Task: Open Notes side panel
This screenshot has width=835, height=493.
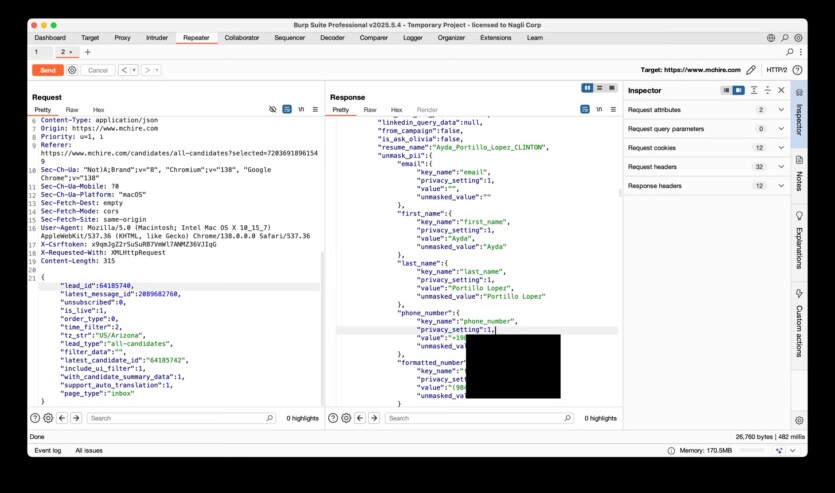Action: (799, 174)
